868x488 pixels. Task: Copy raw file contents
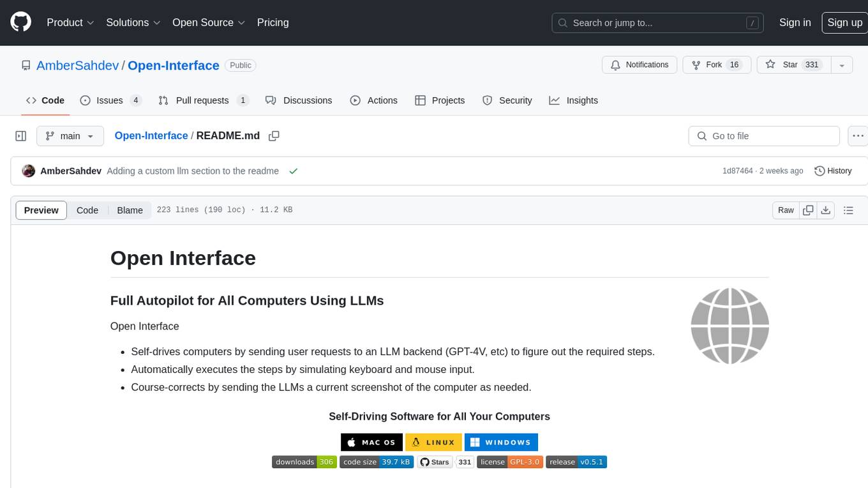(x=808, y=210)
